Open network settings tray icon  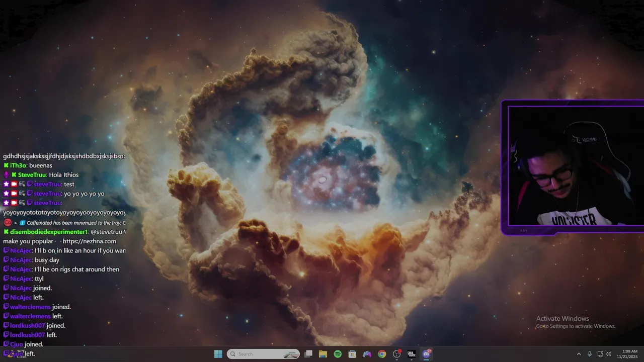601,354
